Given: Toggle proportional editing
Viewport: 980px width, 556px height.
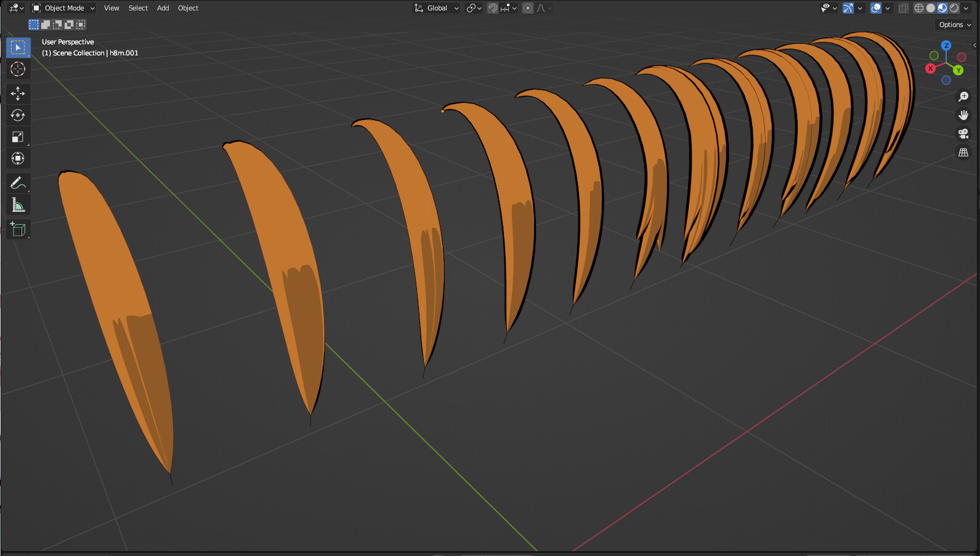Looking at the screenshot, I should coord(528,8).
